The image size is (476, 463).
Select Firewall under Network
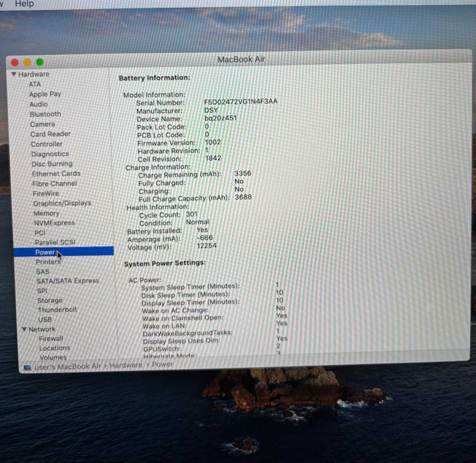51,339
